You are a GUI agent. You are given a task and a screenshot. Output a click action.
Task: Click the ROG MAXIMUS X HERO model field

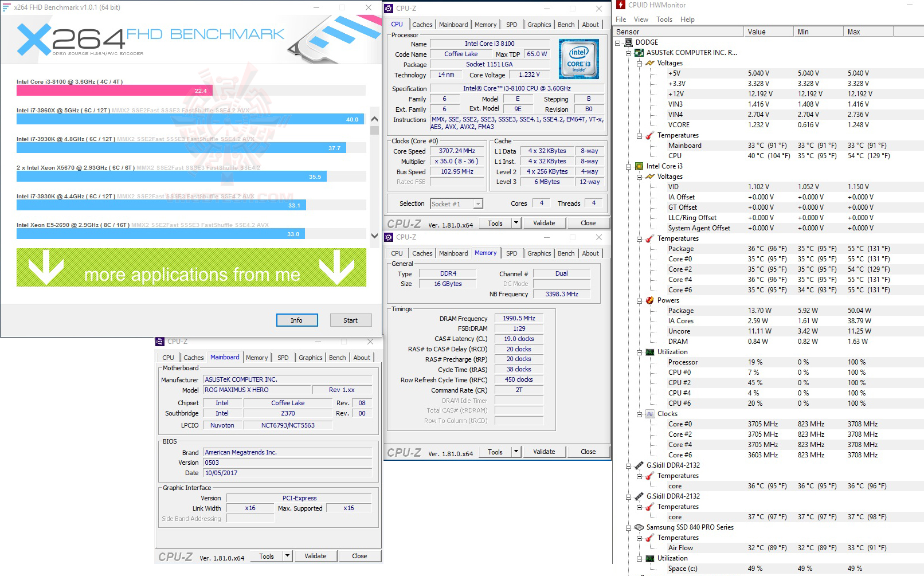256,390
